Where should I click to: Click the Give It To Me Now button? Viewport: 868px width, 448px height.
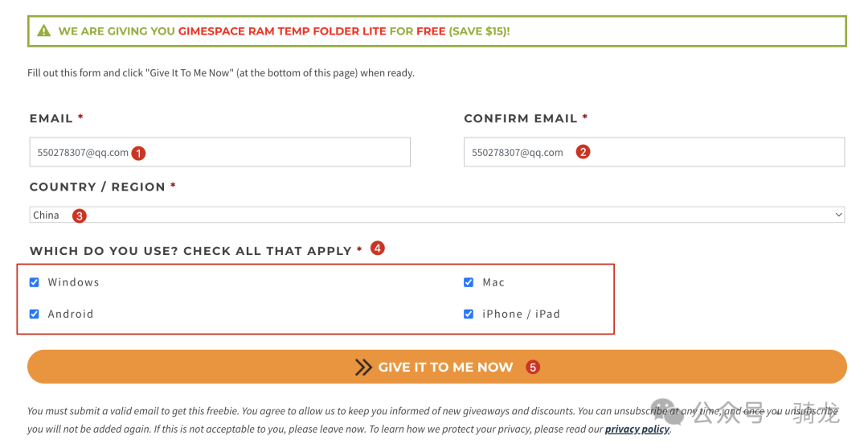point(436,367)
